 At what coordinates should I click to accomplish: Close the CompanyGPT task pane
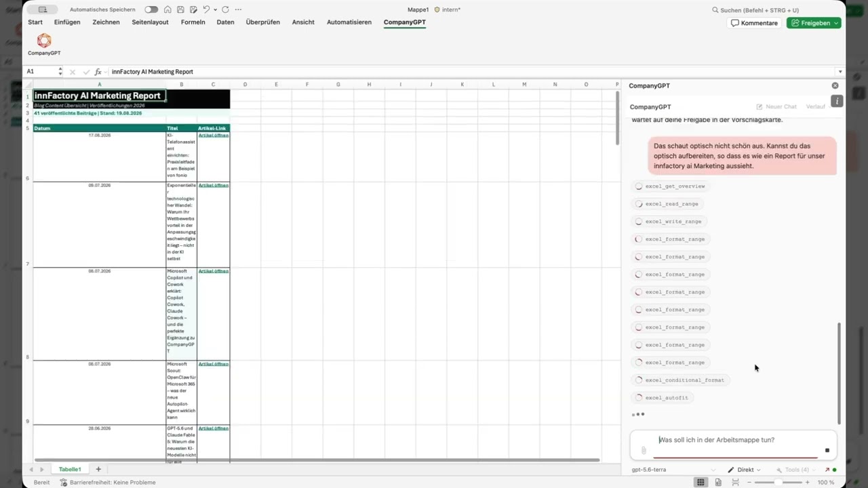835,85
